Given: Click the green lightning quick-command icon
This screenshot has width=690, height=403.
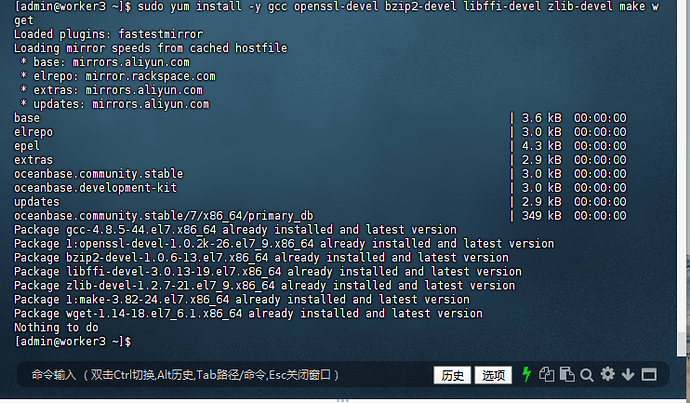Looking at the screenshot, I should [527, 375].
